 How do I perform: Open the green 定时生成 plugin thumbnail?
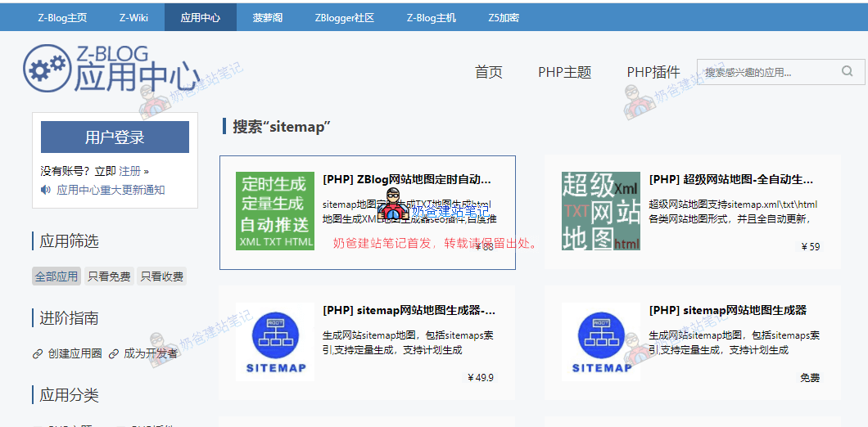tap(274, 211)
